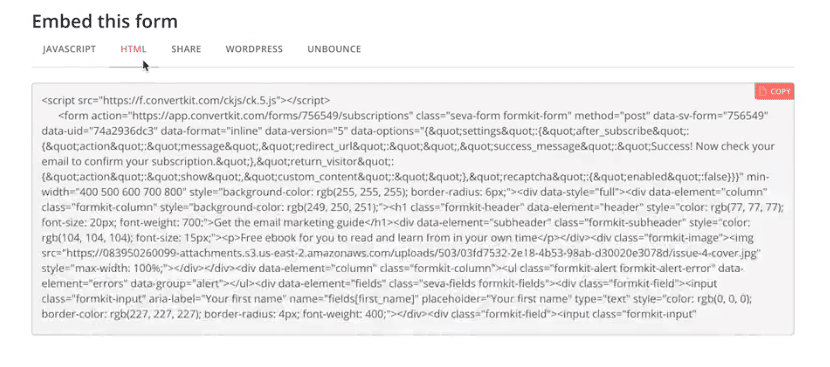Click inside the HTML embed code box
Viewport: 830px width, 367px height.
[413, 209]
